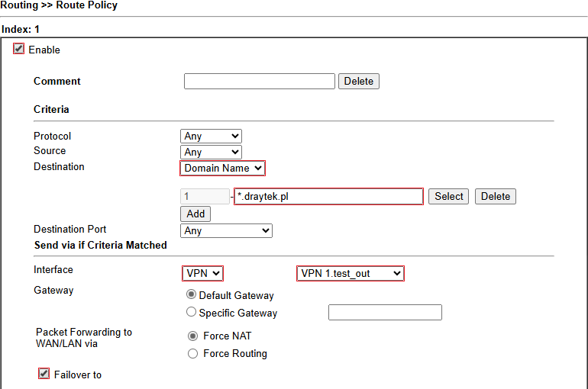Choose the Specific Gateway option

[x=191, y=311]
